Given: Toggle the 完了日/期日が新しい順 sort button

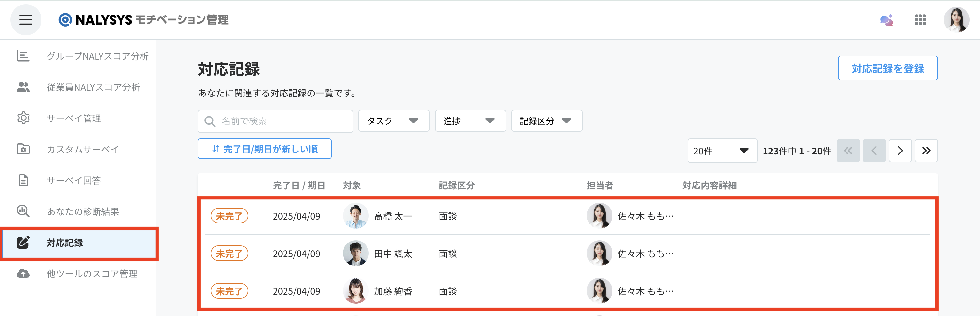Looking at the screenshot, I should (x=264, y=149).
